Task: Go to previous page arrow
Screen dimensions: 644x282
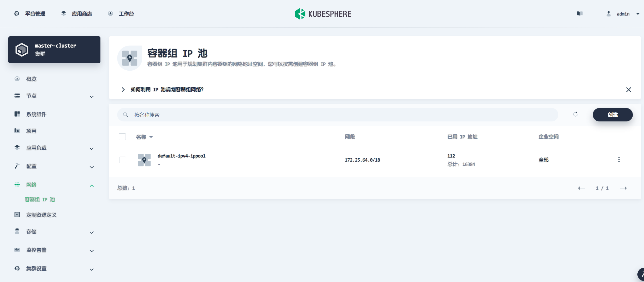Action: click(581, 188)
